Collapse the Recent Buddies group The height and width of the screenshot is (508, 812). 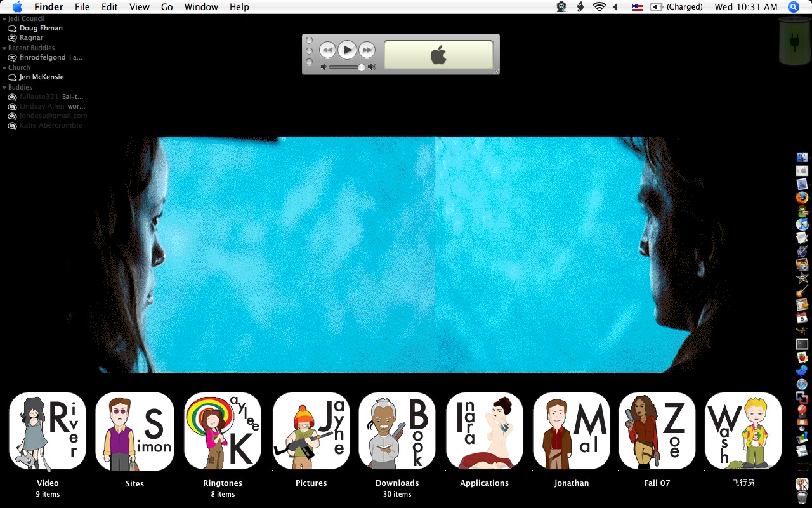click(x=4, y=48)
